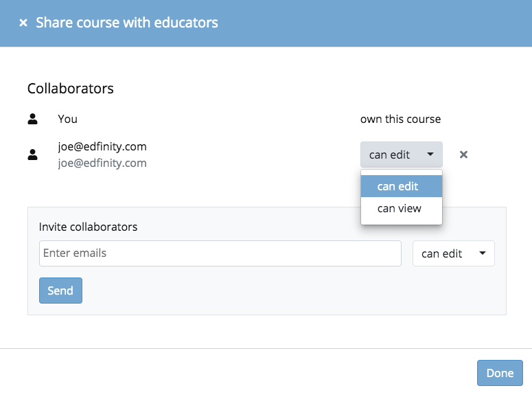Image resolution: width=532 pixels, height=397 pixels.
Task: Click the 'You' owner entry
Action: 67,119
